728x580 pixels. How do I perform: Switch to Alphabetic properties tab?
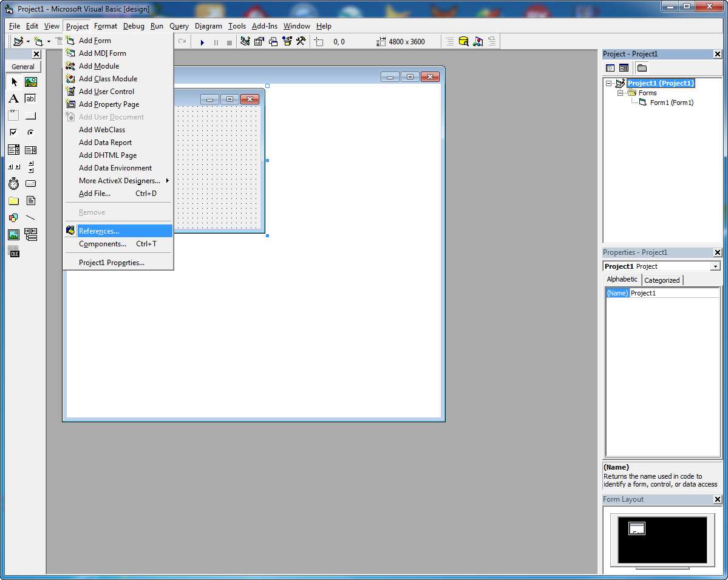tap(622, 279)
